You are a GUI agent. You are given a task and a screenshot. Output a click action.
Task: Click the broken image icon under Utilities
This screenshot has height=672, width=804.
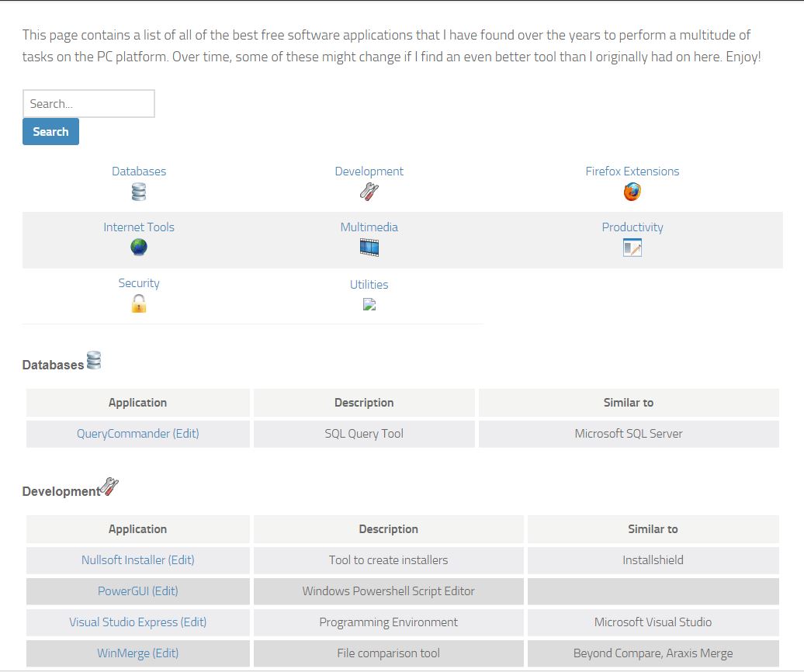click(x=369, y=304)
